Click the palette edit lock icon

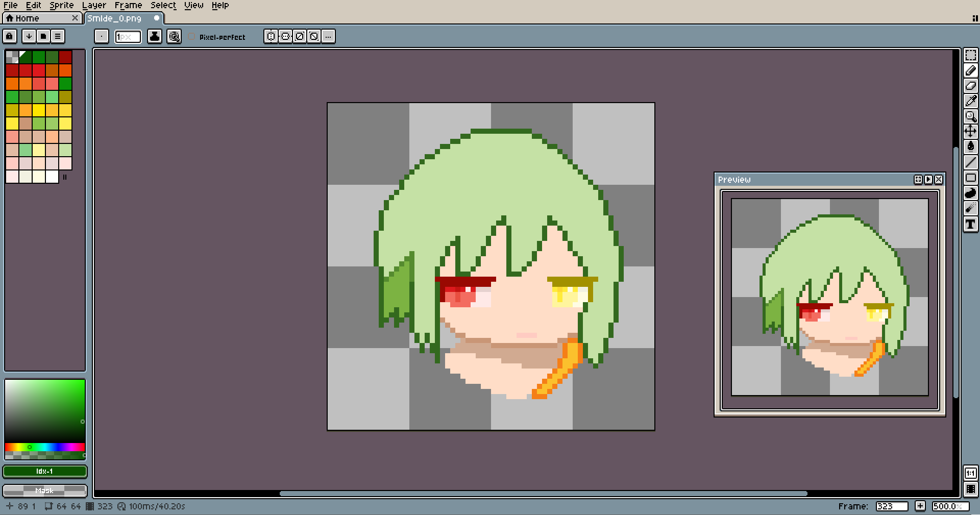click(10, 36)
